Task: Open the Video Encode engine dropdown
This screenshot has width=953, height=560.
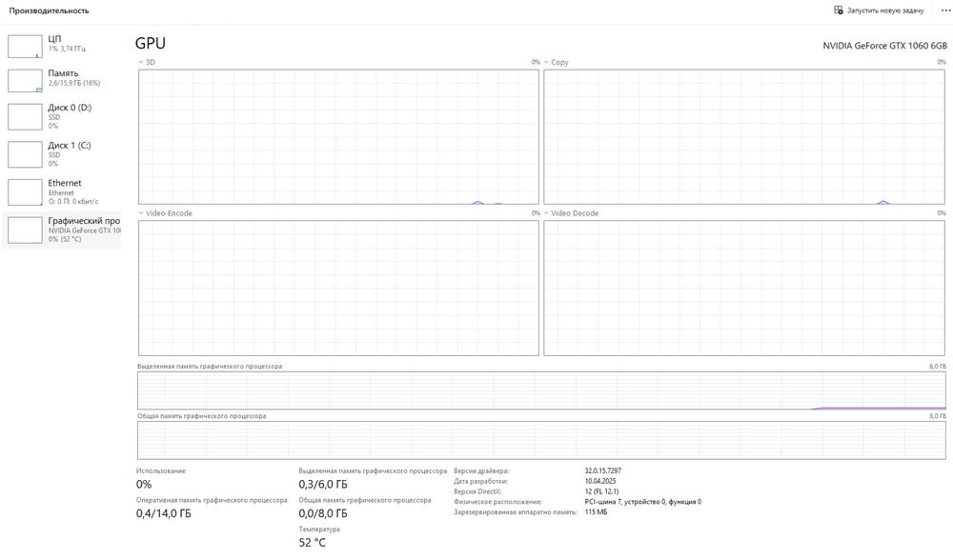Action: point(165,213)
